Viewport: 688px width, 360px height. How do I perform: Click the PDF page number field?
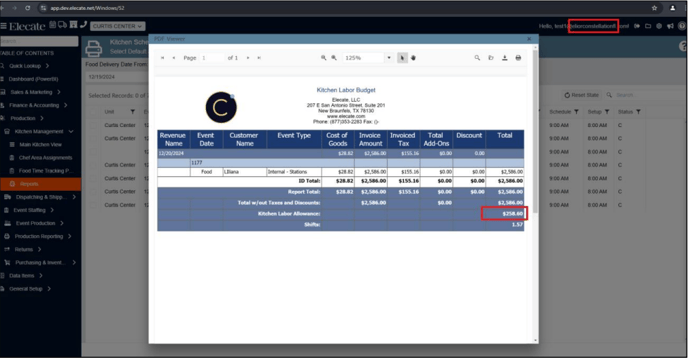click(212, 58)
